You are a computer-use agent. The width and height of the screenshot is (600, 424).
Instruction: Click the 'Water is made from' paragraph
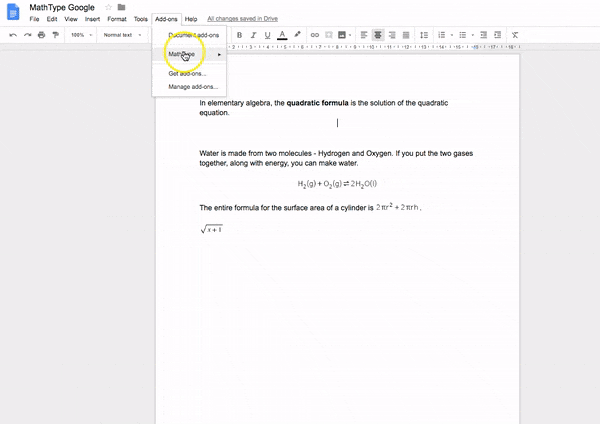point(336,158)
